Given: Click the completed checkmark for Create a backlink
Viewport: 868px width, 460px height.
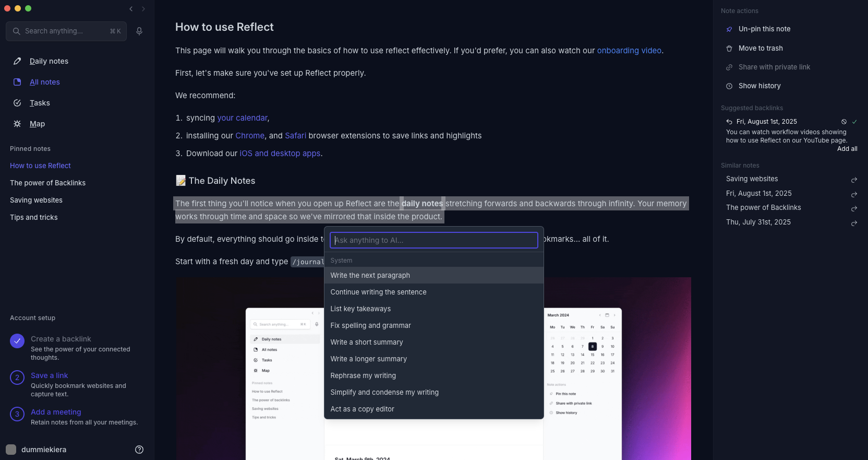Looking at the screenshot, I should click(17, 341).
